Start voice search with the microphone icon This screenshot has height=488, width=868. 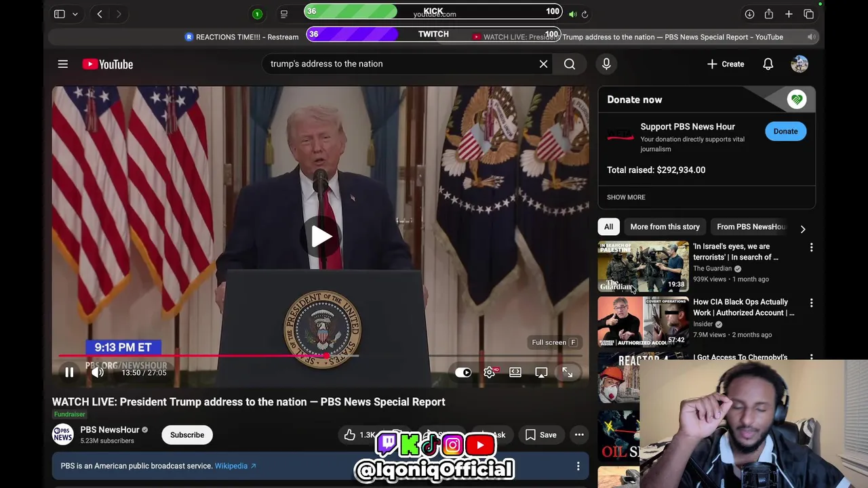[x=606, y=64]
